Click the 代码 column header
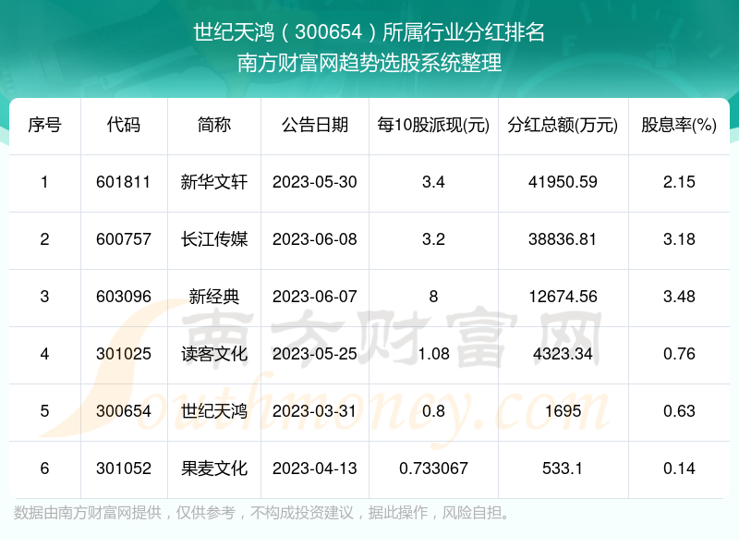 [x=123, y=125]
